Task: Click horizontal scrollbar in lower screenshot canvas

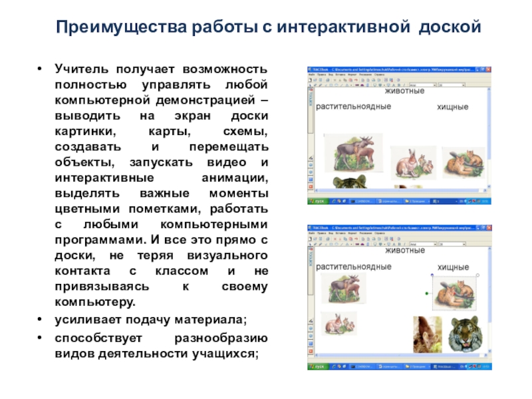Action: pos(400,355)
